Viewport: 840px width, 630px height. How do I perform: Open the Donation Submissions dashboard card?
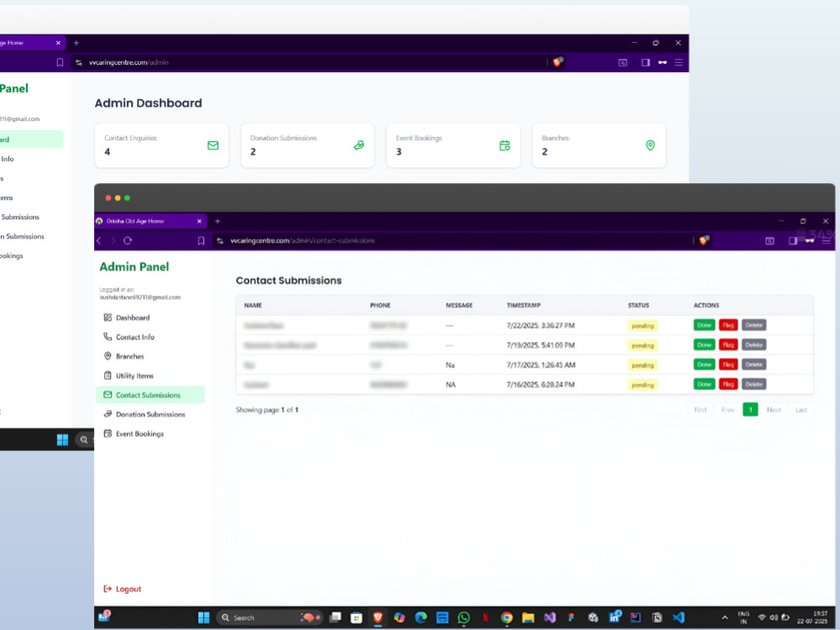pos(307,145)
